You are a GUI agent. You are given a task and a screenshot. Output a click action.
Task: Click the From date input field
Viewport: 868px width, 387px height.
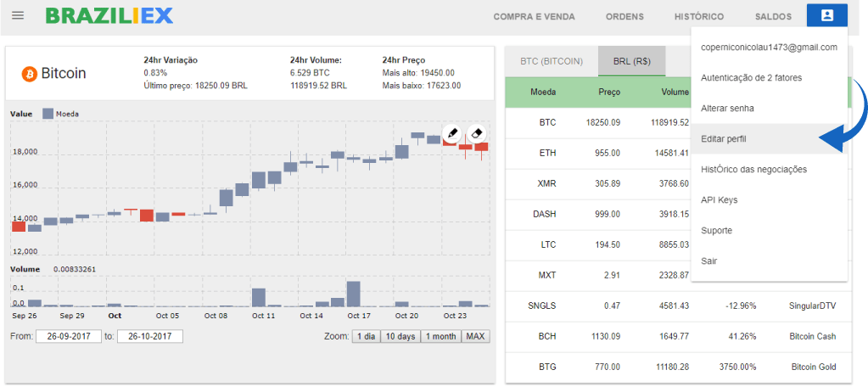coord(68,336)
